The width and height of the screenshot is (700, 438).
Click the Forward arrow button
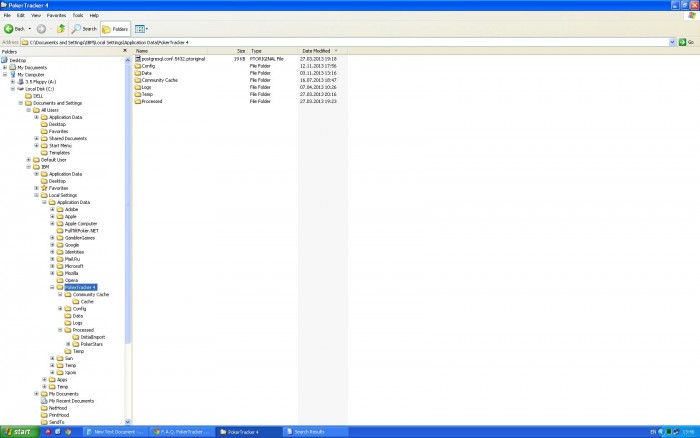[x=41, y=29]
